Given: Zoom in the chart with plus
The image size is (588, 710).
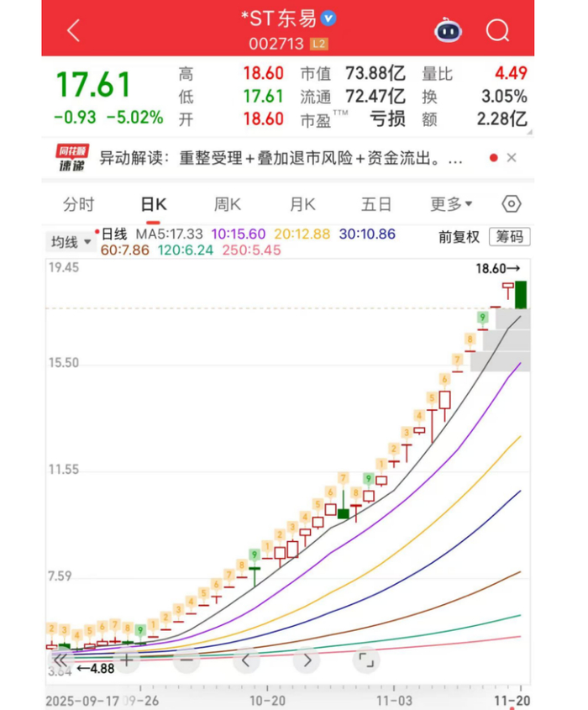Looking at the screenshot, I should (x=126, y=660).
